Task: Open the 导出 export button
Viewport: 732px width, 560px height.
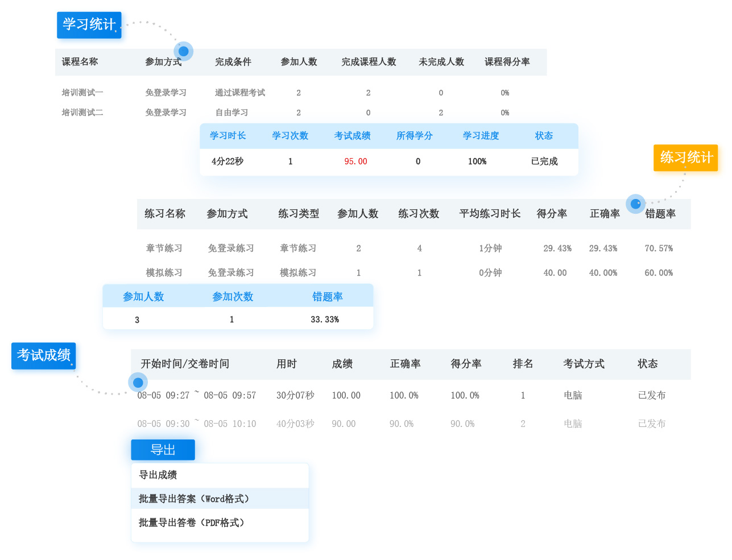Action: click(x=163, y=450)
